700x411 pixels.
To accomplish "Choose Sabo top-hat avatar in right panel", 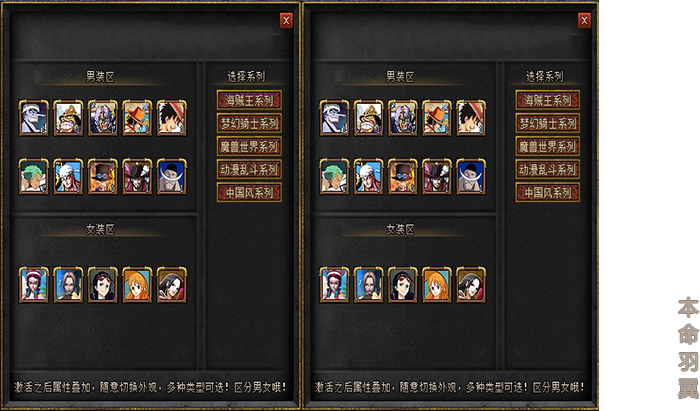I will (402, 177).
